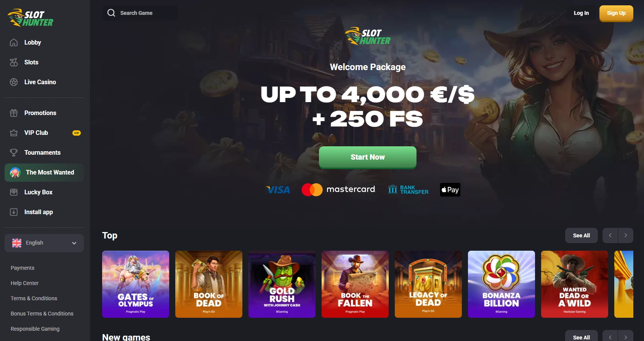Open the Gates of Olympus game thumbnail
The image size is (644, 341).
[136, 284]
